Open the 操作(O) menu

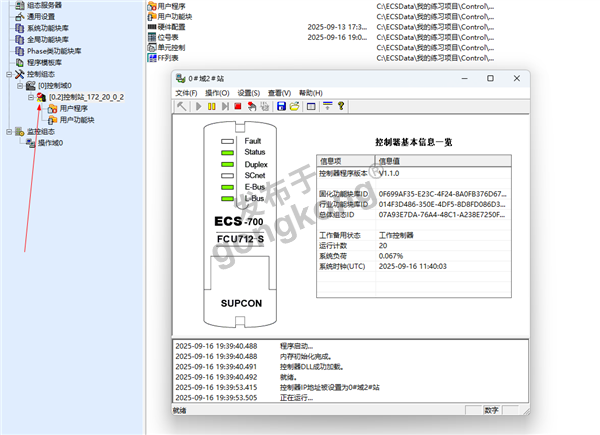click(x=217, y=93)
